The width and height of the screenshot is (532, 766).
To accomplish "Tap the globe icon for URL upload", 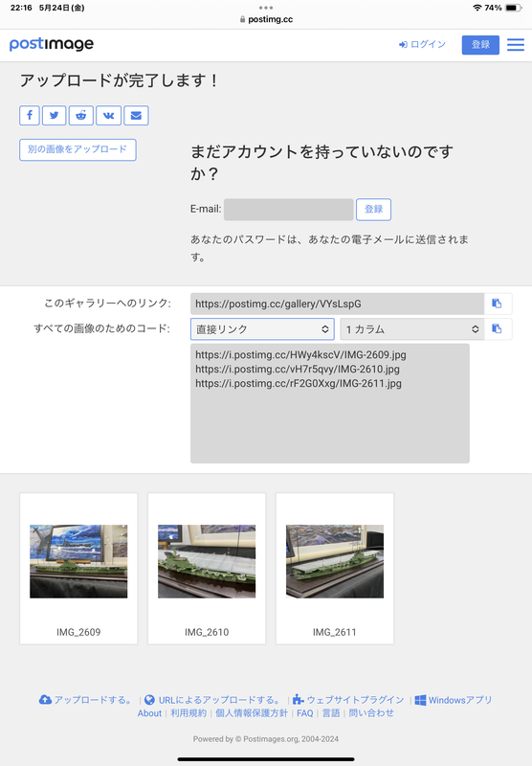I will pos(150,700).
